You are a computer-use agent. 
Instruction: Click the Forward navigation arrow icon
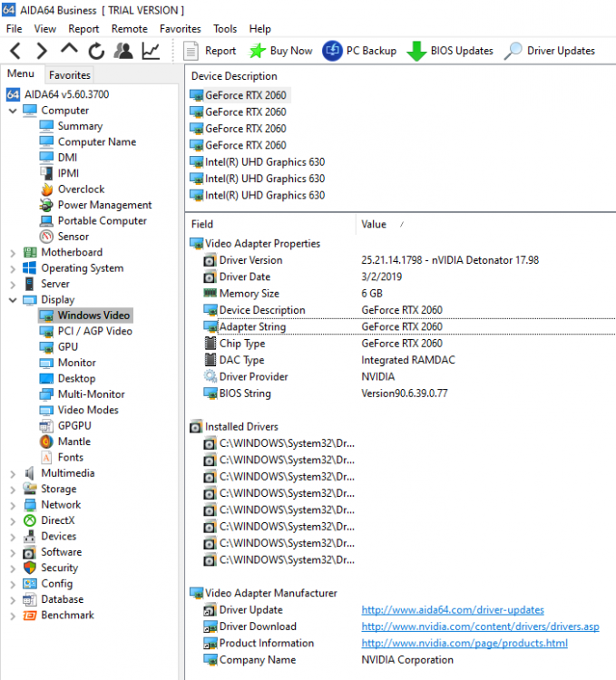click(42, 51)
